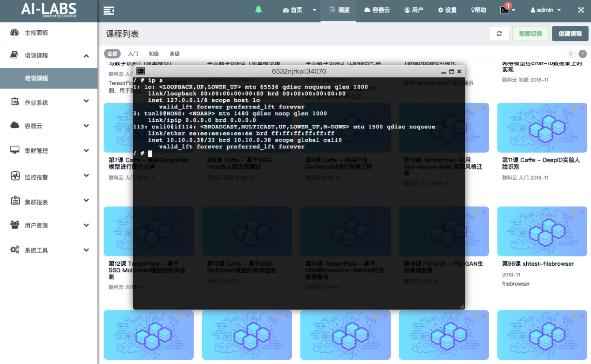This screenshot has width=591, height=364.
Task: Expand the admin user dropdown
Action: pos(546,10)
